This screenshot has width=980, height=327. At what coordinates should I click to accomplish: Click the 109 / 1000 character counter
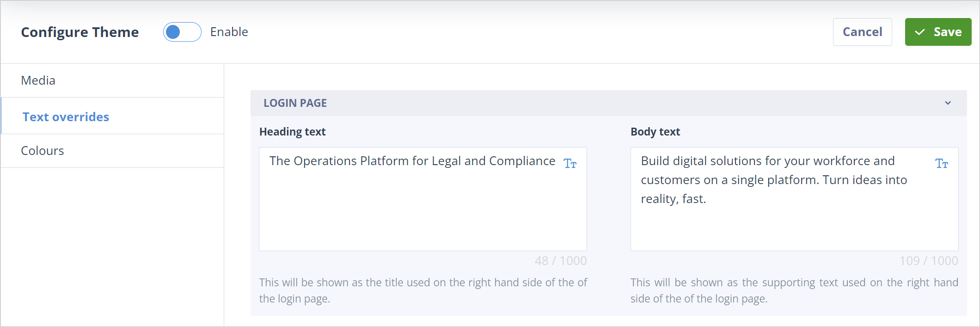(929, 261)
